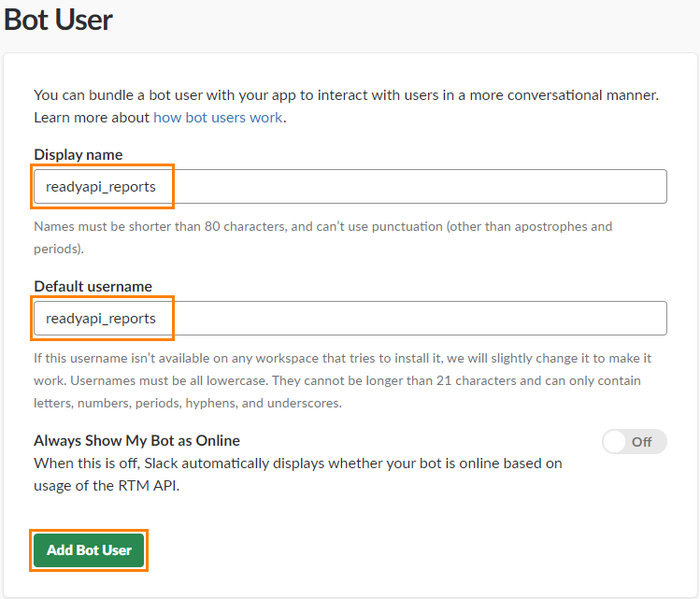
Task: Open the 'how bot users work' link
Action: [218, 118]
